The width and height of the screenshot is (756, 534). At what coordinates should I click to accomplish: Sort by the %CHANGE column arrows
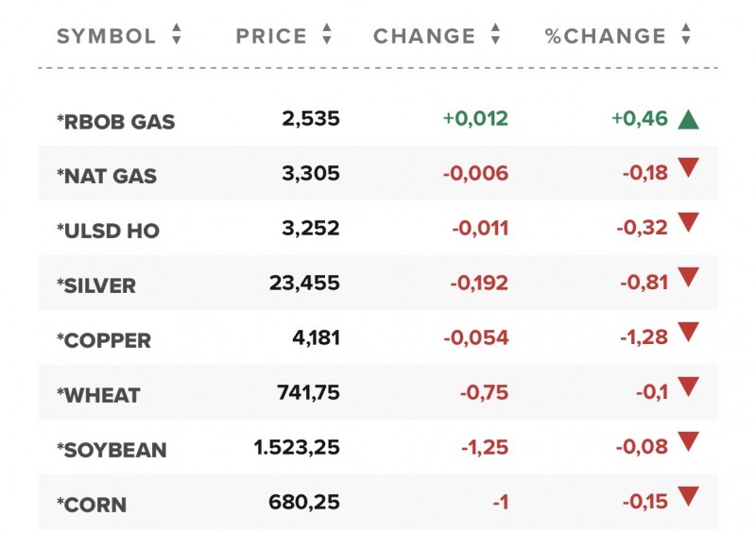686,36
